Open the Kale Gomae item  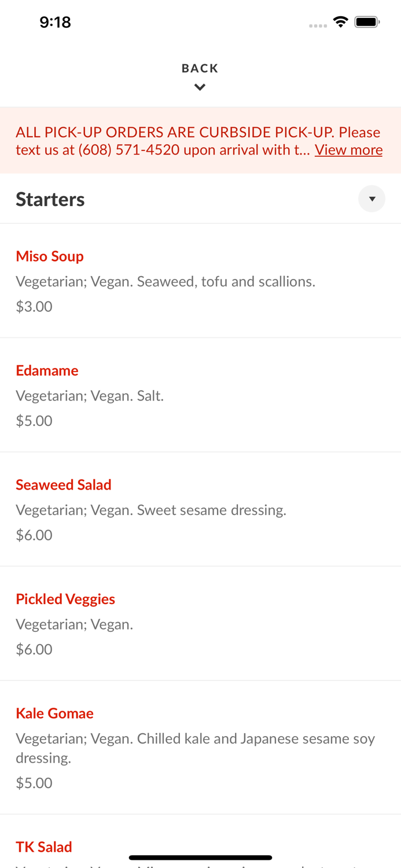coord(55,713)
